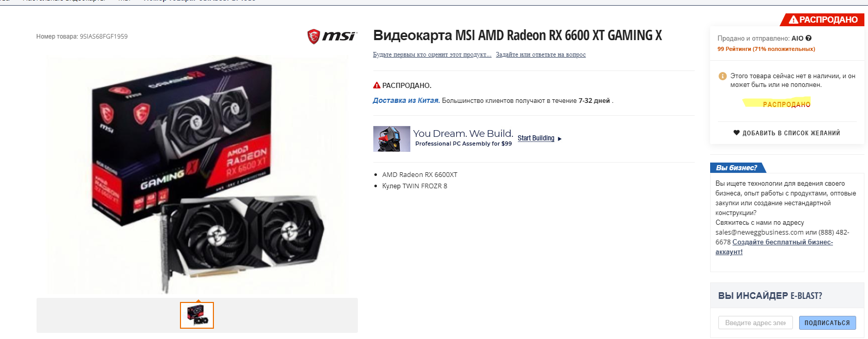The width and height of the screenshot is (868, 339).
Task: Click the PC build service image
Action: pos(391,139)
